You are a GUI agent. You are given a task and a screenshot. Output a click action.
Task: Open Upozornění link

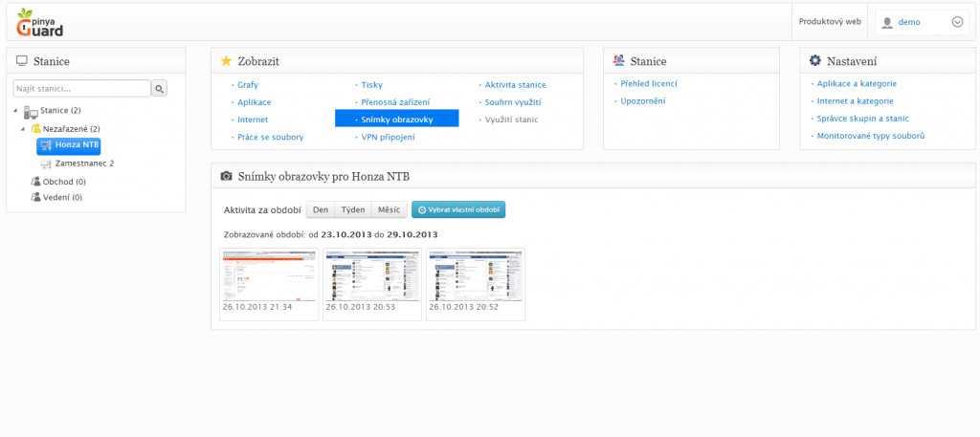click(642, 100)
